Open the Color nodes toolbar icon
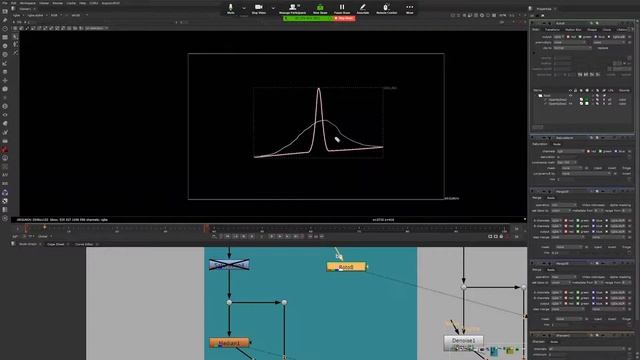640x360 pixels. (x=5, y=46)
